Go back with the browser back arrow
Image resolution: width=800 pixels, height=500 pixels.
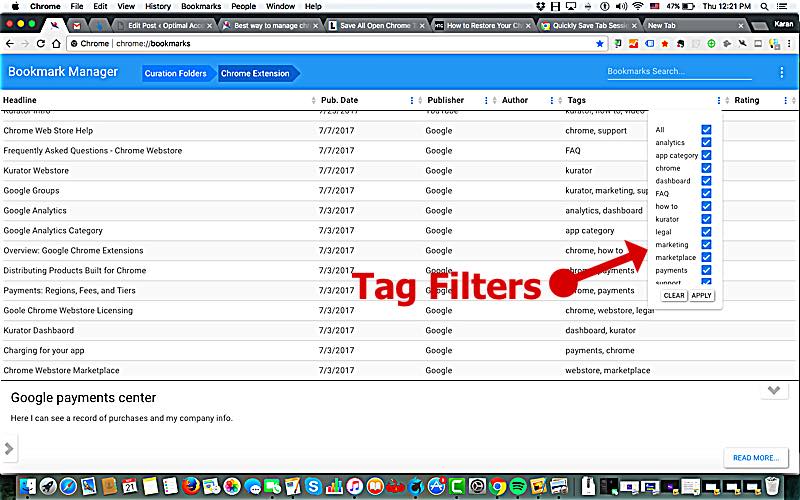(10, 44)
